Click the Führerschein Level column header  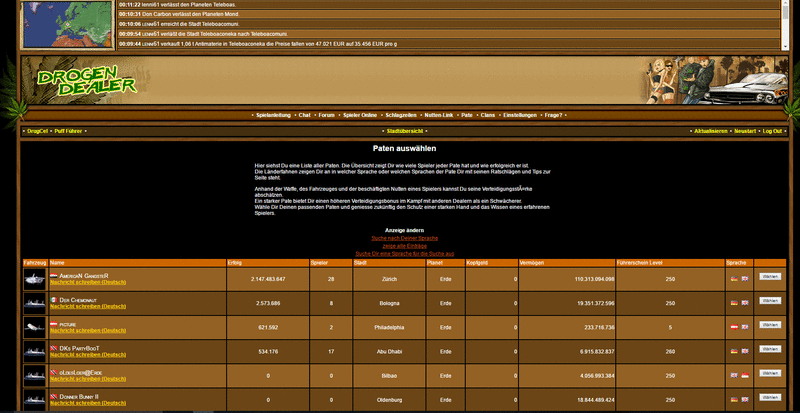pos(670,263)
